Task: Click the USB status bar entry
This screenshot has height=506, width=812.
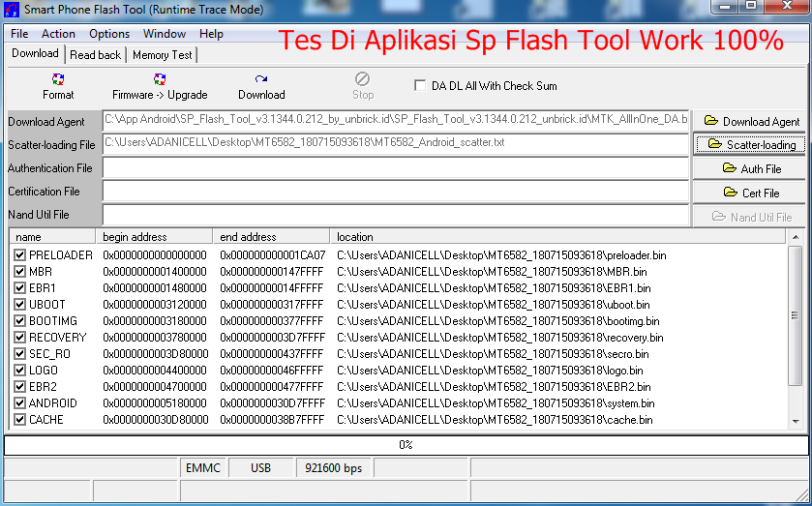Action: (260, 468)
